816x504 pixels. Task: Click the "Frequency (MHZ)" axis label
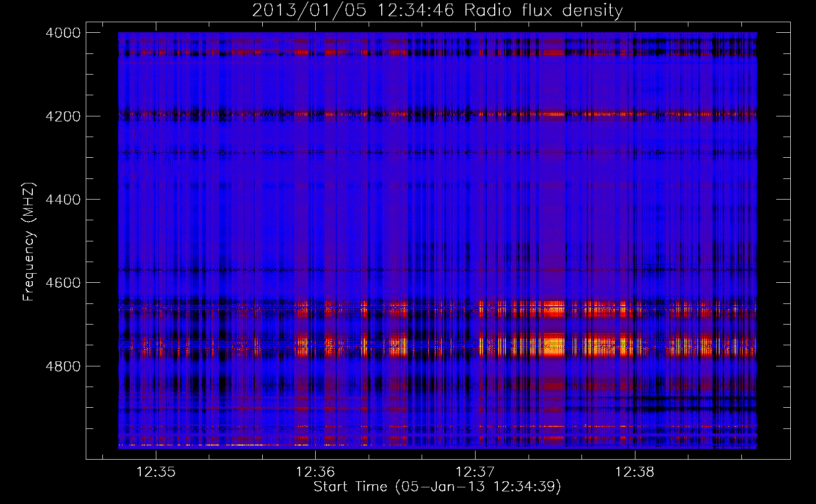coord(29,242)
